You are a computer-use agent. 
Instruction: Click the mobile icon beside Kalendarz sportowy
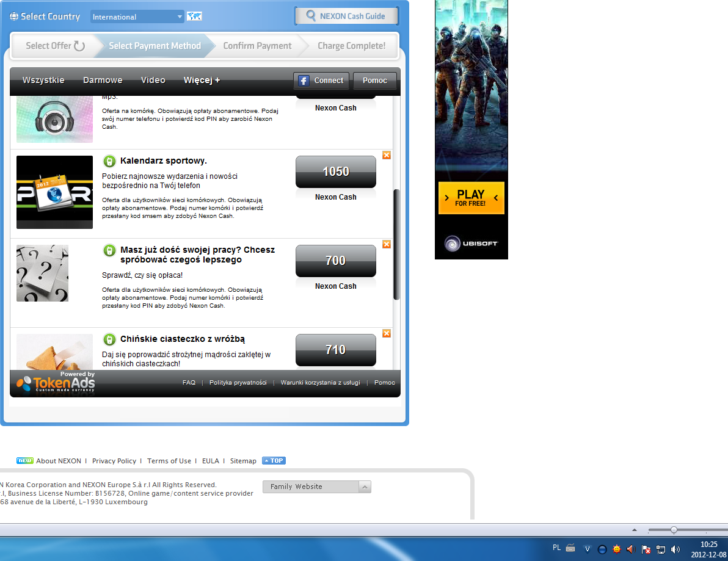(x=109, y=161)
